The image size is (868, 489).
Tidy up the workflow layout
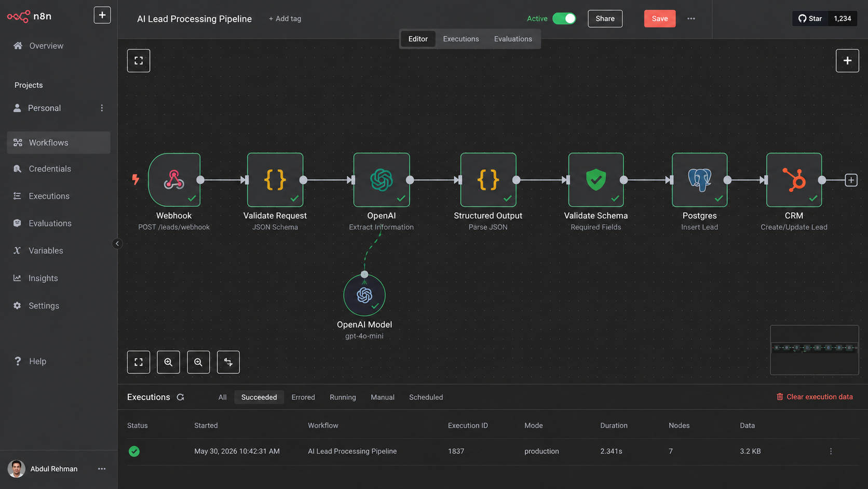[228, 362]
